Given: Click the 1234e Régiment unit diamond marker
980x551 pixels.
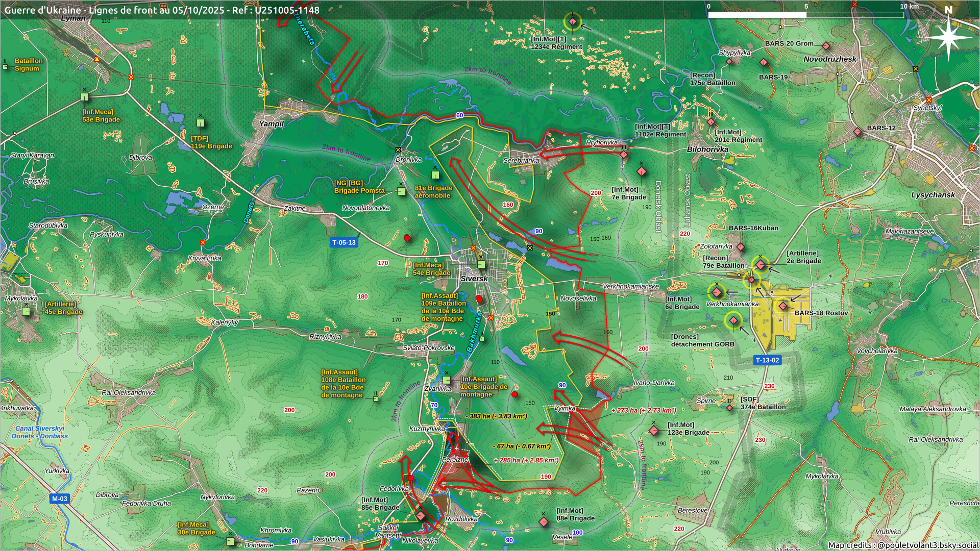Looking at the screenshot, I should pyautogui.click(x=573, y=21).
